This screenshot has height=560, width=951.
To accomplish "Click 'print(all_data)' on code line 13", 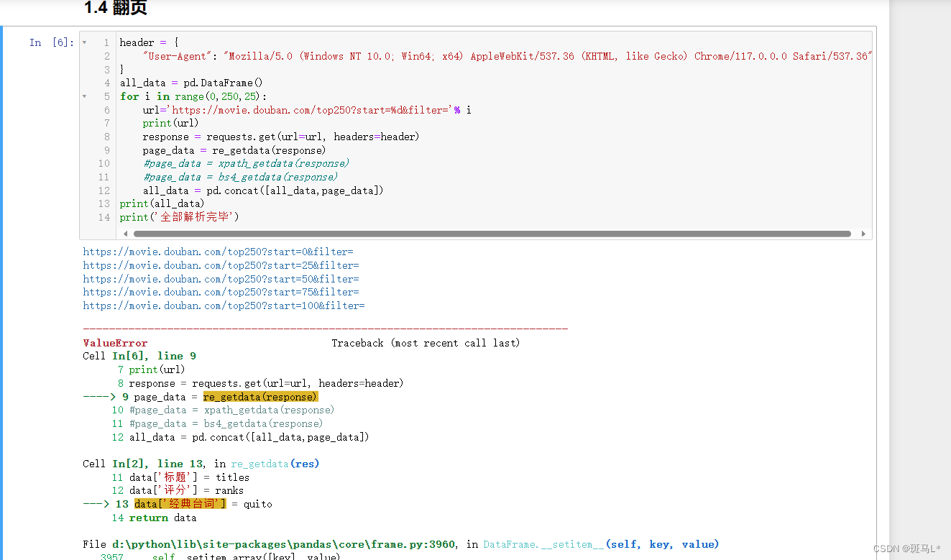I will (x=162, y=203).
